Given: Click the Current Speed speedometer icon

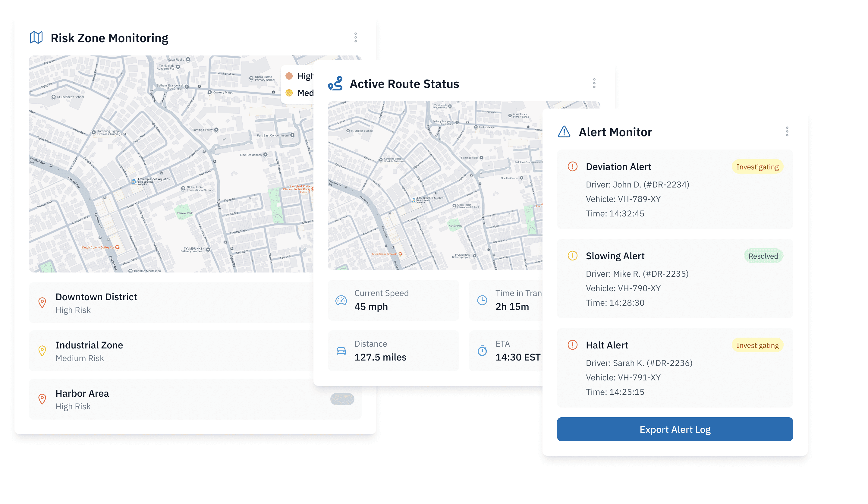Looking at the screenshot, I should coord(341,300).
